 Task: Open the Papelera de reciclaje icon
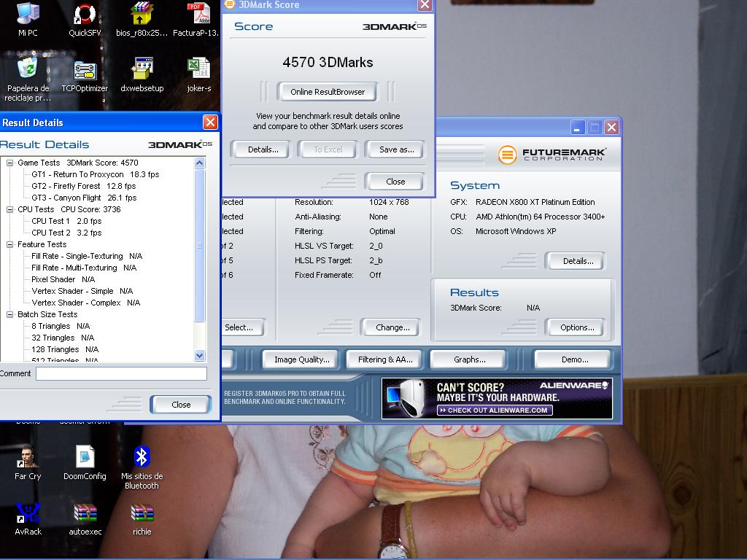pyautogui.click(x=28, y=71)
